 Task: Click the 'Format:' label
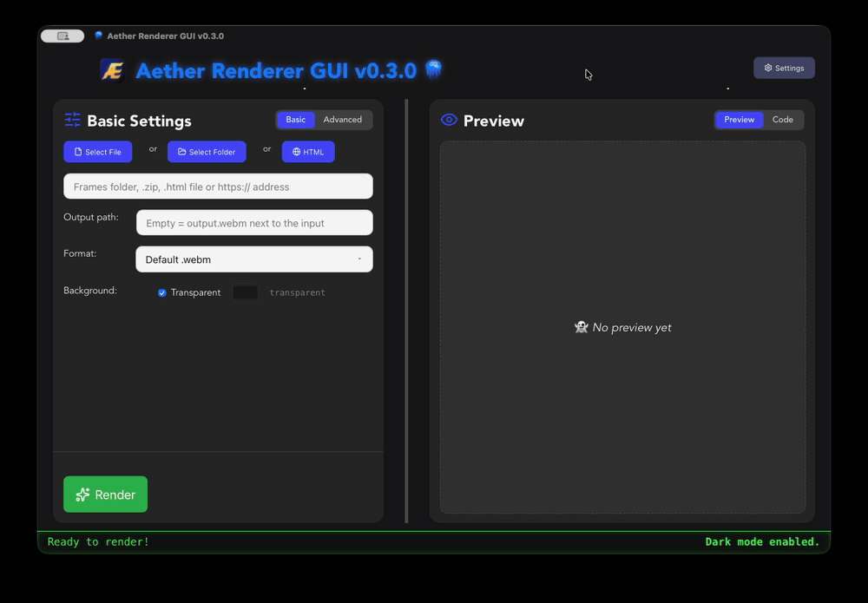80,253
